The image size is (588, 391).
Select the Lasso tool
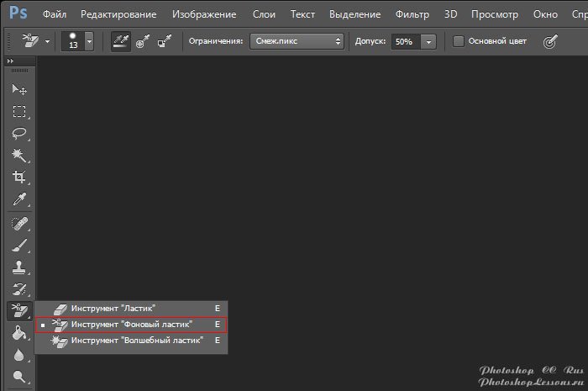click(18, 133)
